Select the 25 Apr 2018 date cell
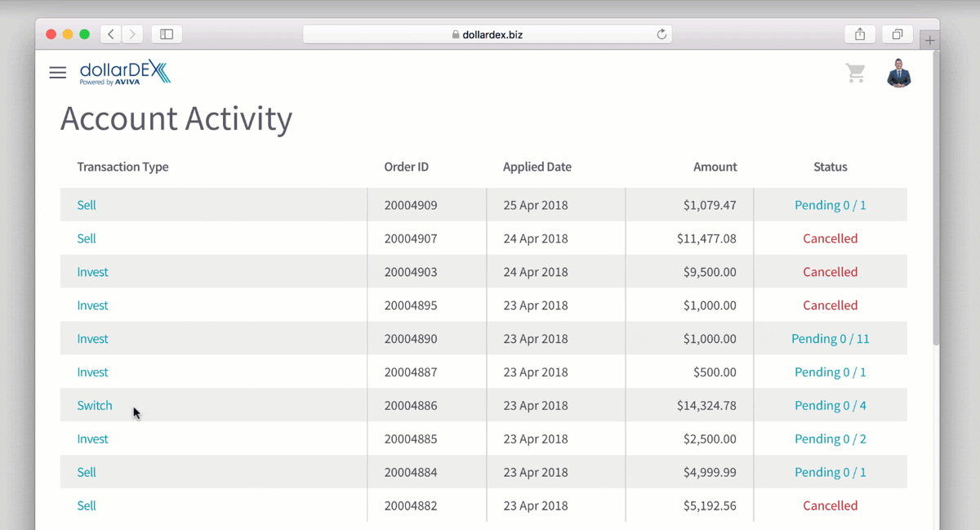Viewport: 980px width, 530px height. (536, 205)
